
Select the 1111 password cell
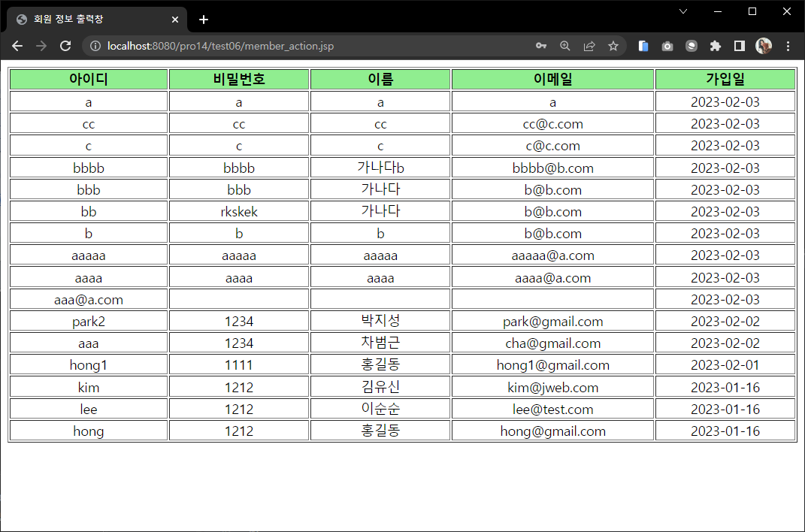[239, 365]
